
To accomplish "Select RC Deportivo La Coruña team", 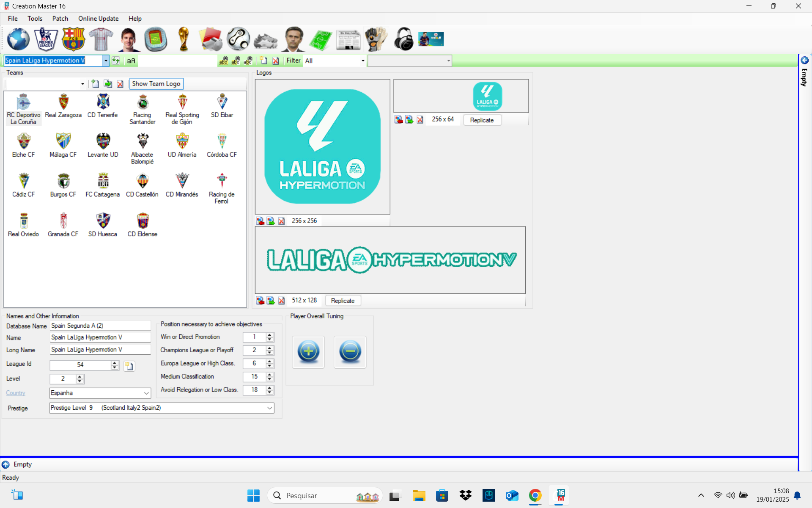I will click(x=23, y=109).
